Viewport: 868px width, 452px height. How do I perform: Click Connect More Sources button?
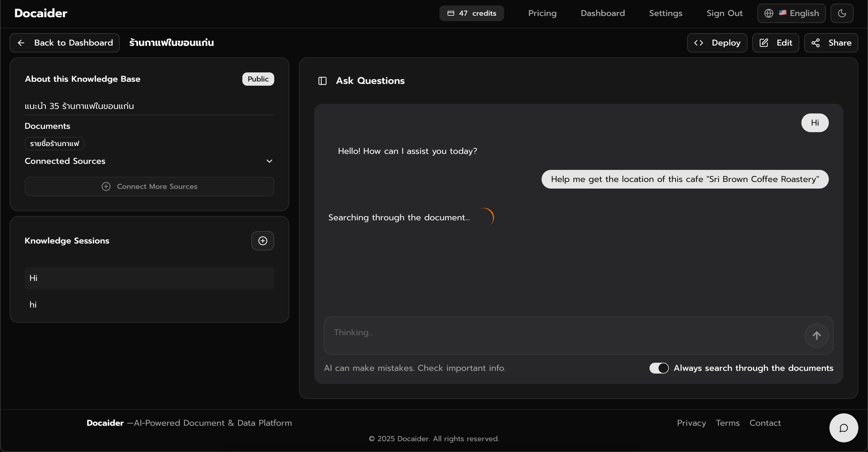coord(149,186)
